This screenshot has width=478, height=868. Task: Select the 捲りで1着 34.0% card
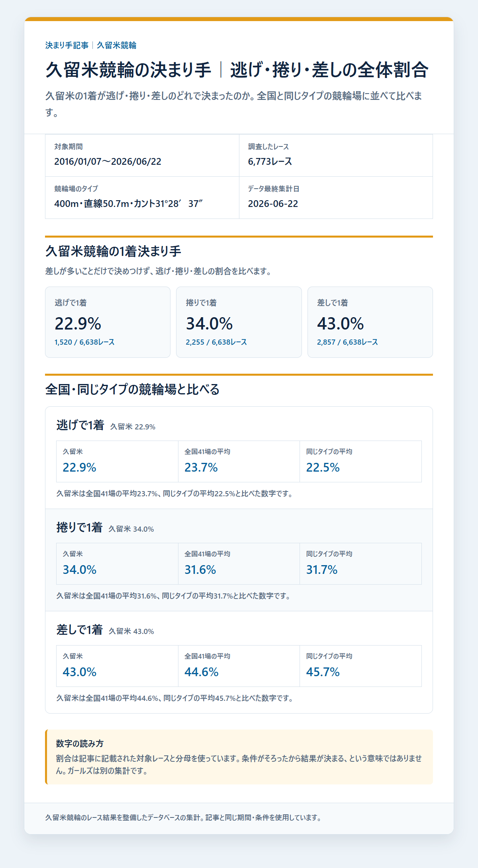pyautogui.click(x=239, y=322)
